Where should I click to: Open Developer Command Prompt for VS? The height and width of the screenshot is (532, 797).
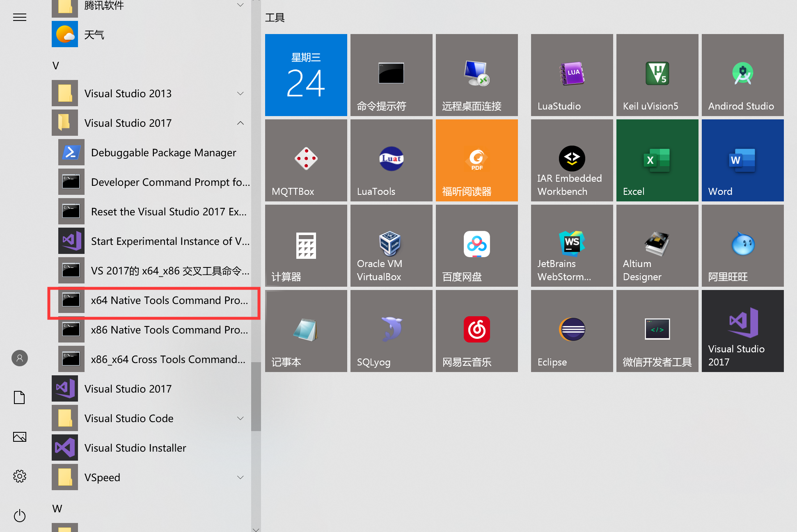point(154,182)
